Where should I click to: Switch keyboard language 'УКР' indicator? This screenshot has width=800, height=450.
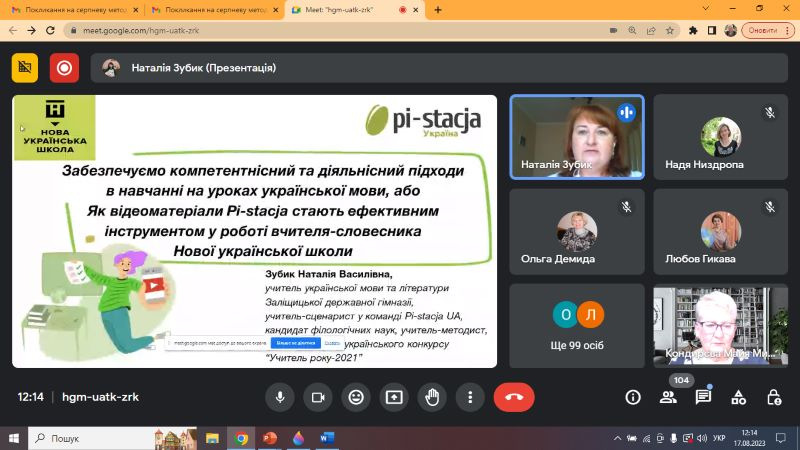(719, 438)
